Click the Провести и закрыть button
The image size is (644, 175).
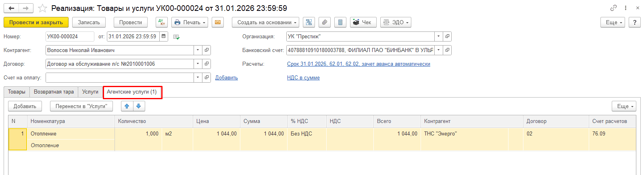36,23
